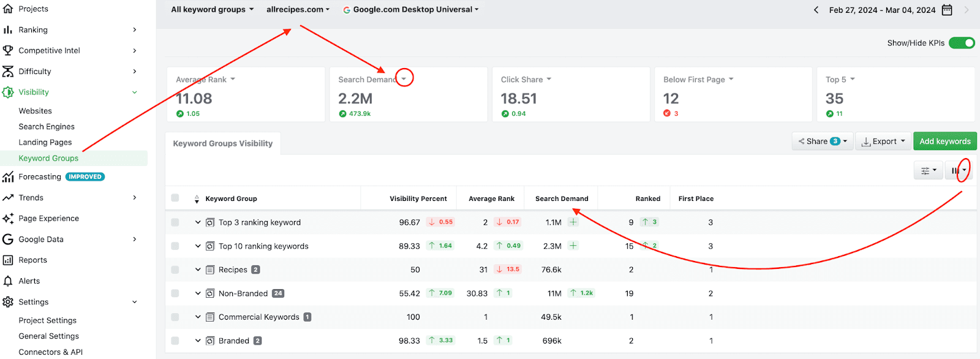
Task: Add the plus icon for Top 3 ranking keyword
Action: [x=573, y=222]
